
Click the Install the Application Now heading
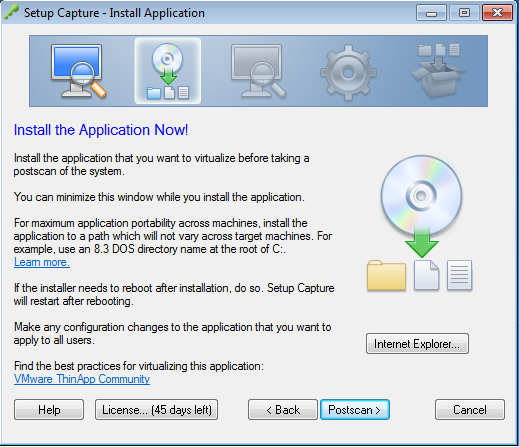click(101, 130)
